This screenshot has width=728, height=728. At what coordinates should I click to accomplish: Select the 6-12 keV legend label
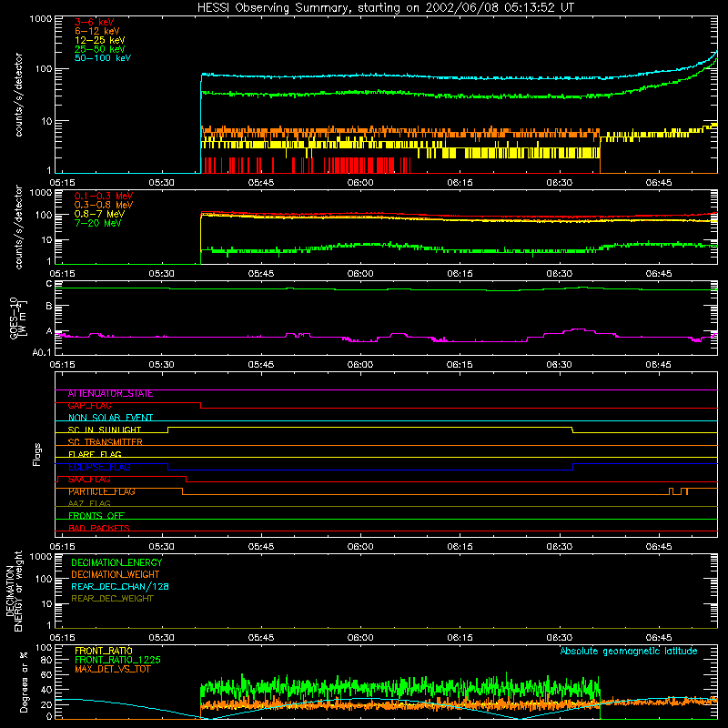pos(97,31)
